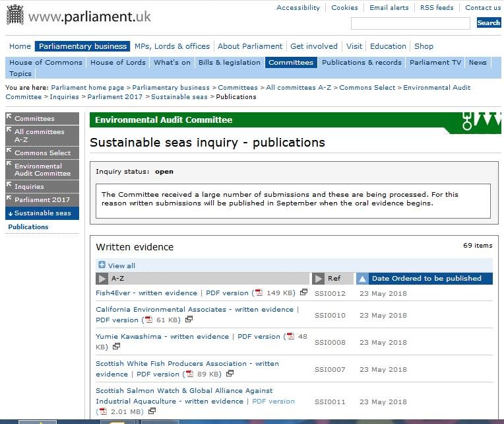This screenshot has height=424, width=504.
Task: Go to About Parliament section
Action: click(x=250, y=46)
